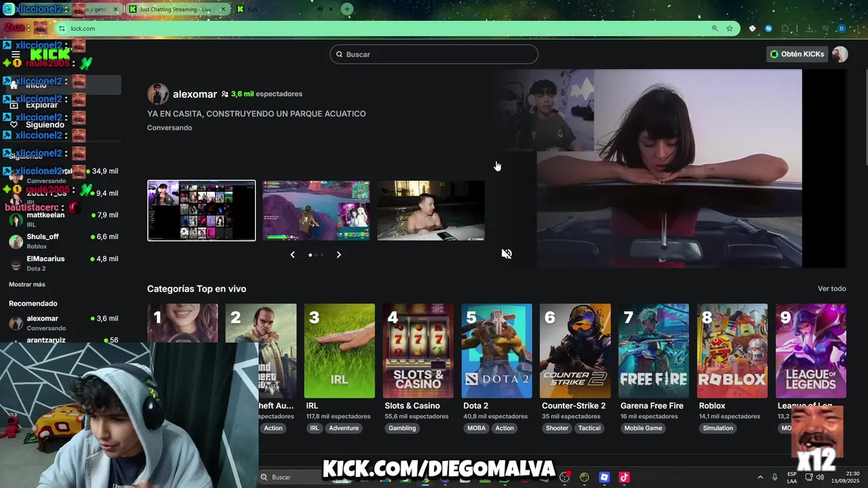Open ElMacarius in followed channels
Screen dimensions: 868x488
point(63,263)
